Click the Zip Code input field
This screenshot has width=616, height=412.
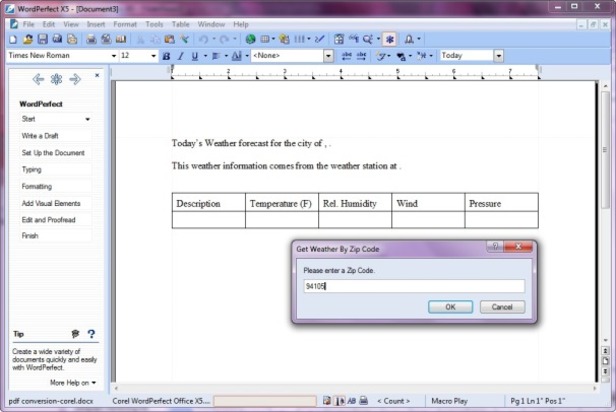click(414, 286)
